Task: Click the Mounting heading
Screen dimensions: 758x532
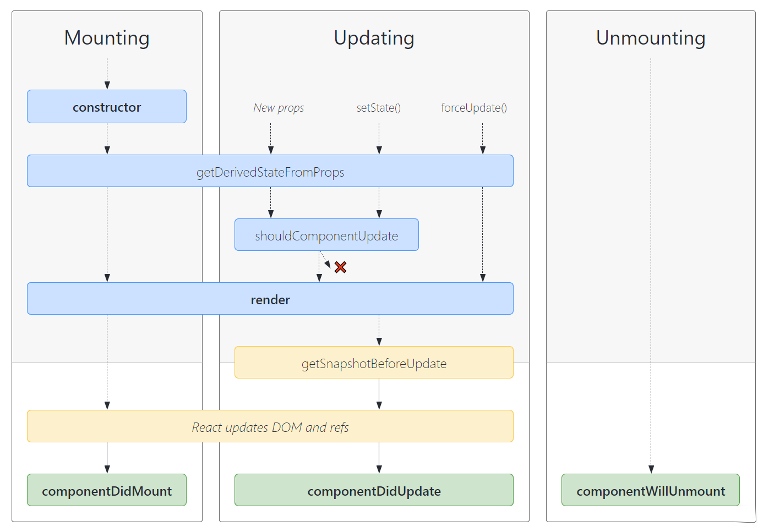Action: (x=107, y=38)
